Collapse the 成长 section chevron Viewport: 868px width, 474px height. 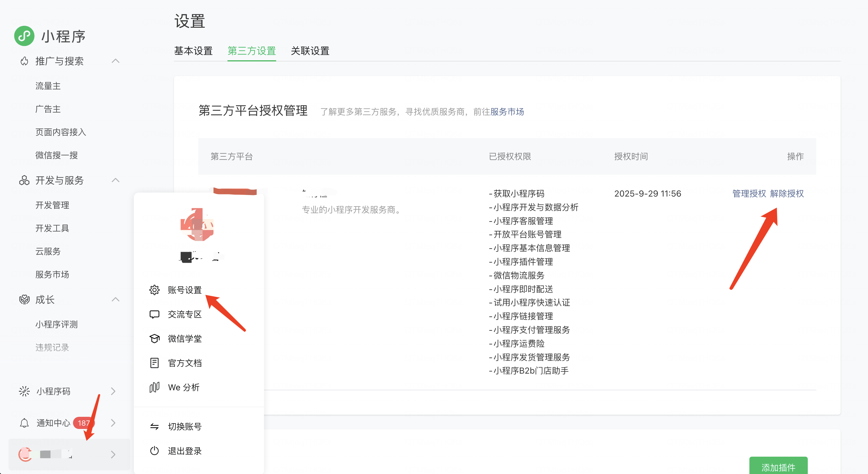click(116, 299)
